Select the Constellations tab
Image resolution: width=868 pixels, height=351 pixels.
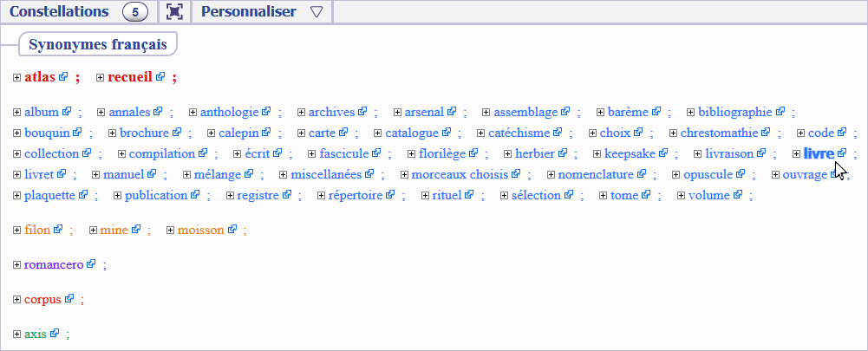tap(59, 12)
